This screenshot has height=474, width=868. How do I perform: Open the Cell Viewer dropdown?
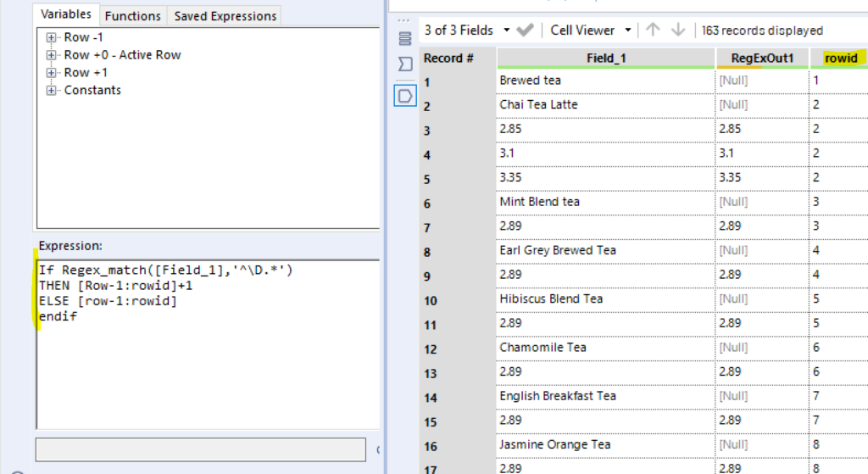click(x=628, y=30)
